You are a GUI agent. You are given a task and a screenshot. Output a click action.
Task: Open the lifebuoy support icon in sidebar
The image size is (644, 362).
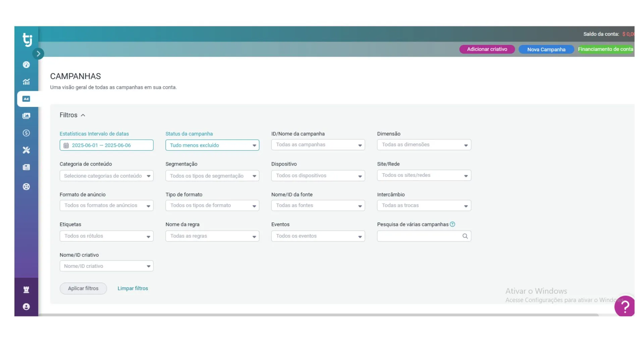pos(26,187)
